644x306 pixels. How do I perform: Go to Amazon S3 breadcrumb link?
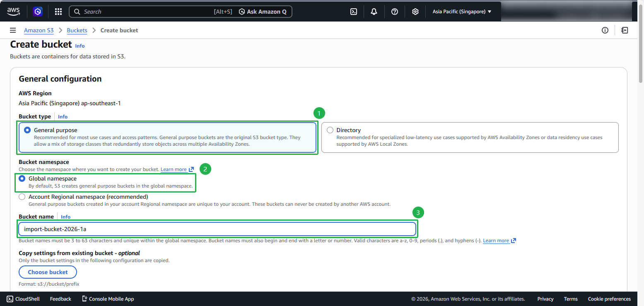[x=39, y=30]
